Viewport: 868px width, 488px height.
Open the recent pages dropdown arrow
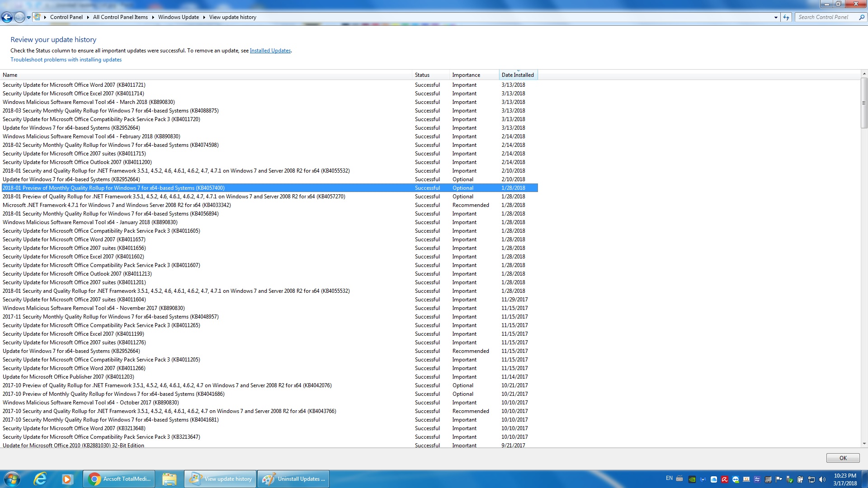coord(28,17)
